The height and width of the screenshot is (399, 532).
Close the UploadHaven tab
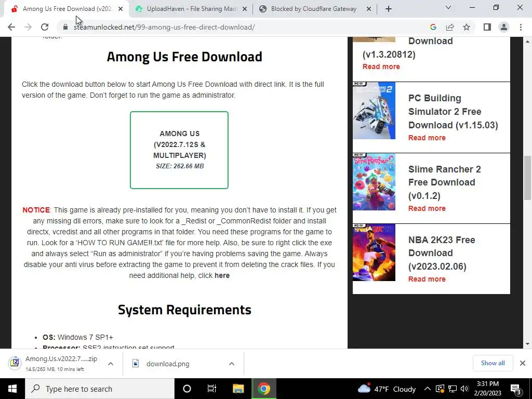(245, 9)
